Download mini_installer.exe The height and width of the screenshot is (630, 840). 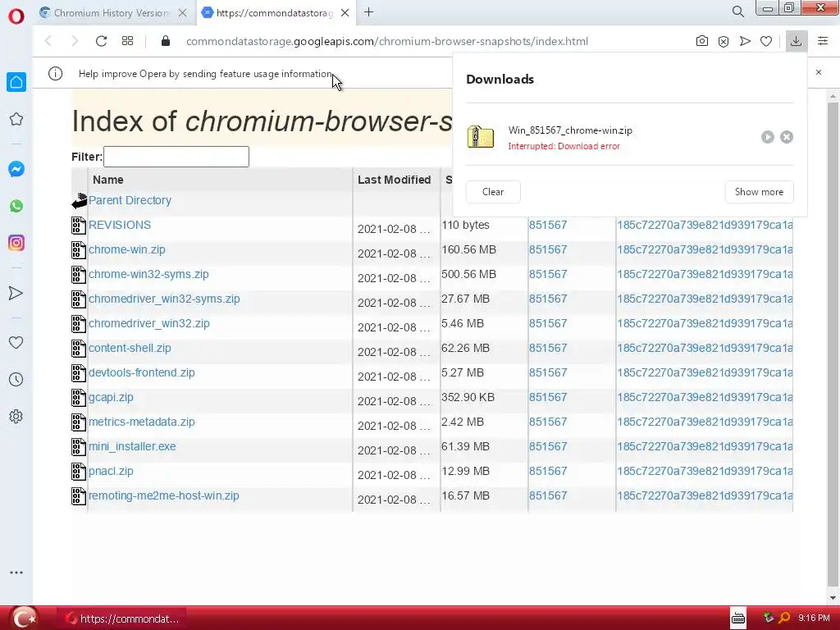(132, 447)
